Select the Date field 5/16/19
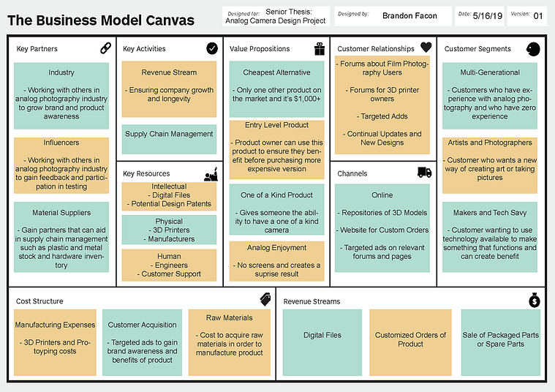 coord(480,16)
